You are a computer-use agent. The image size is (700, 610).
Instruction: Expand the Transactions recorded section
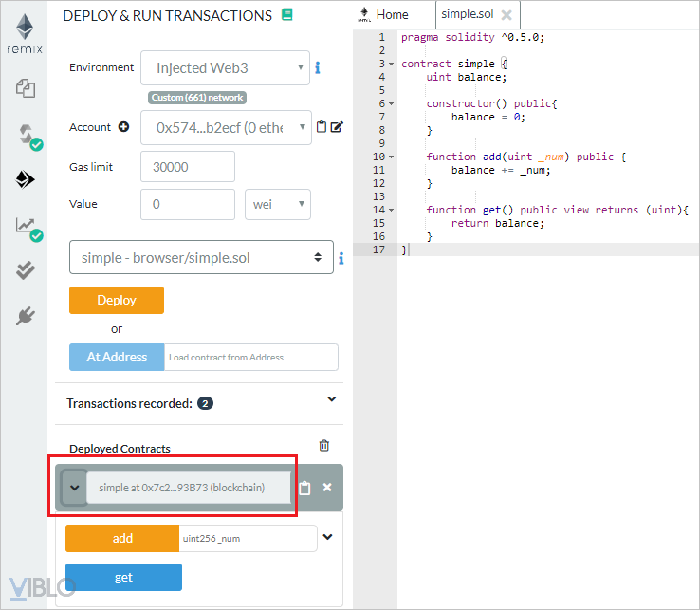pos(331,399)
